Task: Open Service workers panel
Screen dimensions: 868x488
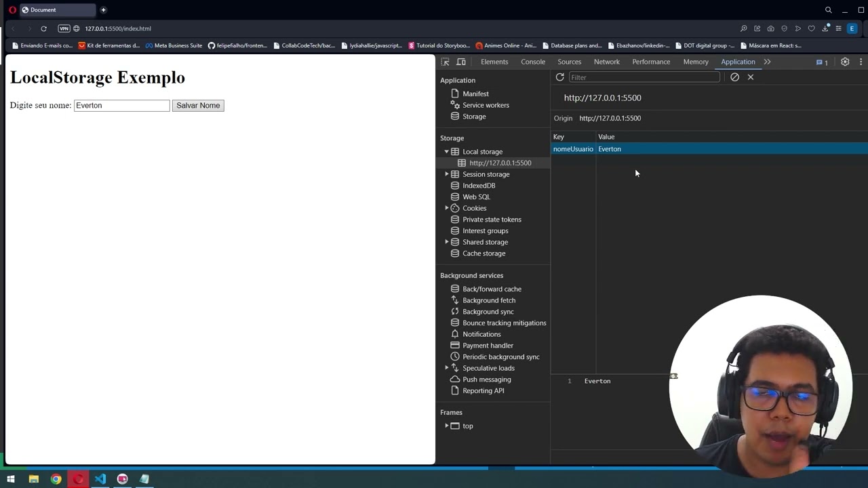Action: (x=486, y=105)
